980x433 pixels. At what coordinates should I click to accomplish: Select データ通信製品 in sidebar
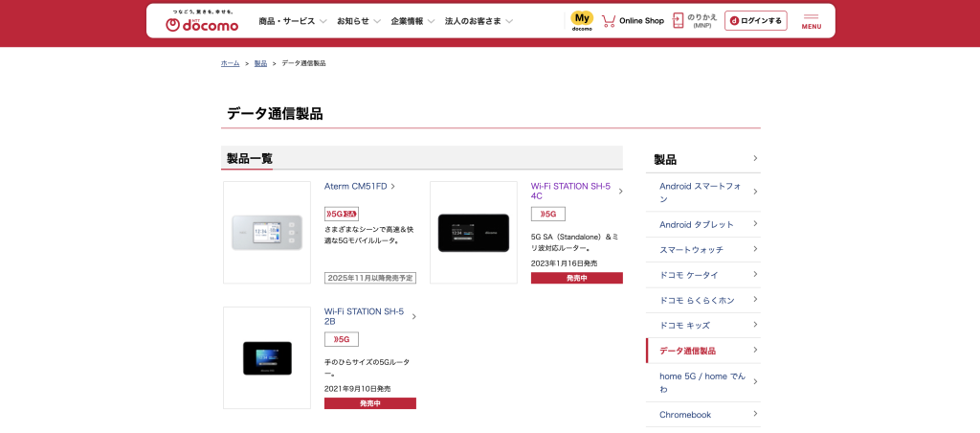702,351
